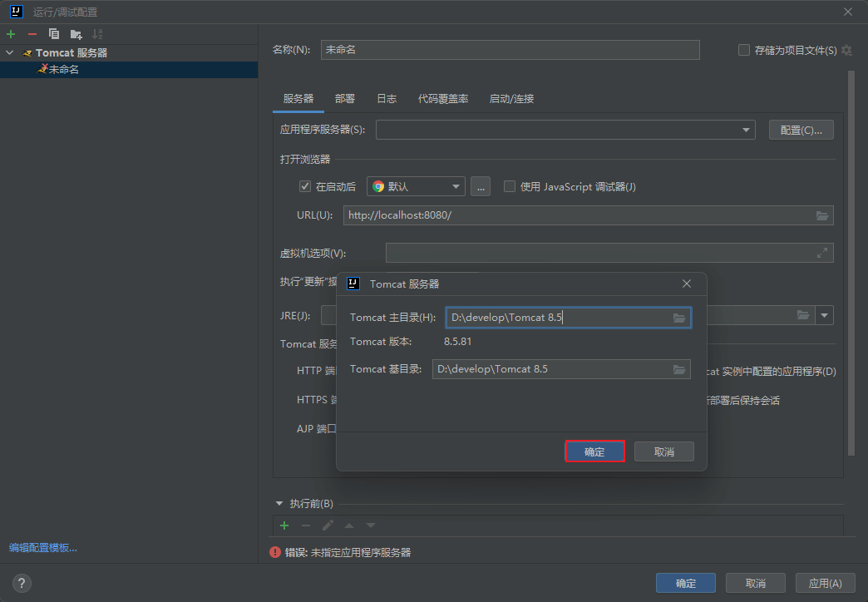Screen dimensions: 868x602
Task: Click the IntelliJ logo in Tomcat 服务器 dialog title
Action: point(353,284)
